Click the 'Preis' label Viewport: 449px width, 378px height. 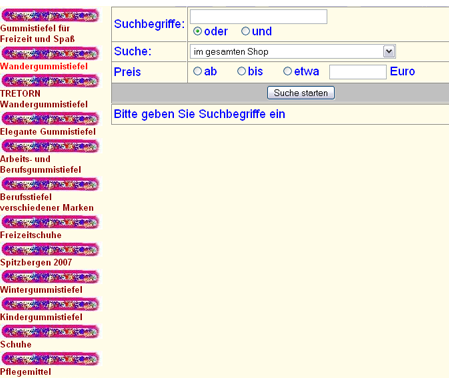pyautogui.click(x=127, y=72)
